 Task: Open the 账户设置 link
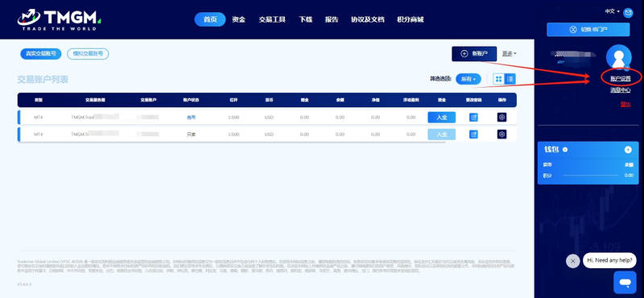620,78
